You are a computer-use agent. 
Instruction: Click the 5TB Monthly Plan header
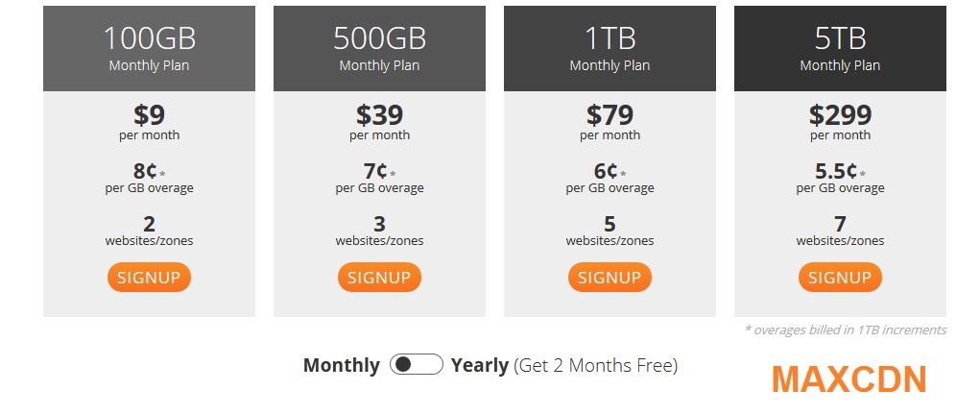pyautogui.click(x=840, y=48)
